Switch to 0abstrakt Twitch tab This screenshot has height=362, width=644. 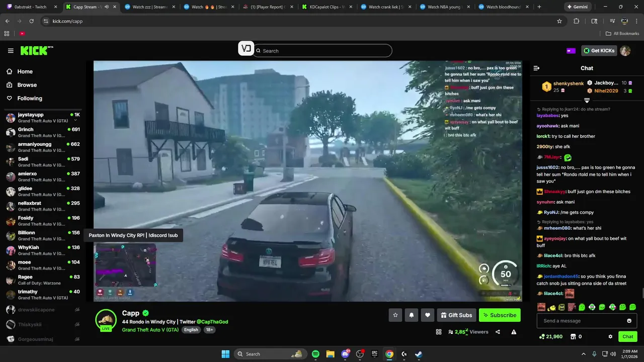tap(30, 7)
